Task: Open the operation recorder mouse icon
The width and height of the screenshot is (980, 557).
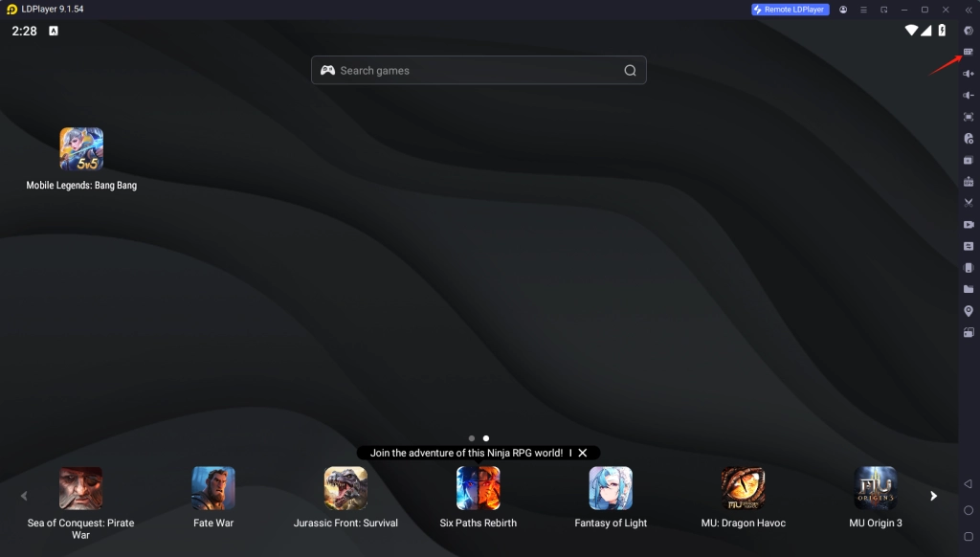Action: [x=969, y=138]
